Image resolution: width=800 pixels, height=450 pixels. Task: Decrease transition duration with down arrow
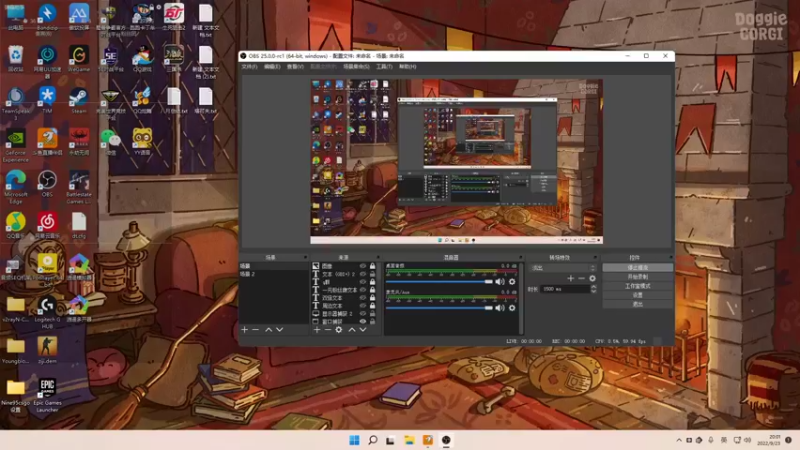tap(593, 291)
